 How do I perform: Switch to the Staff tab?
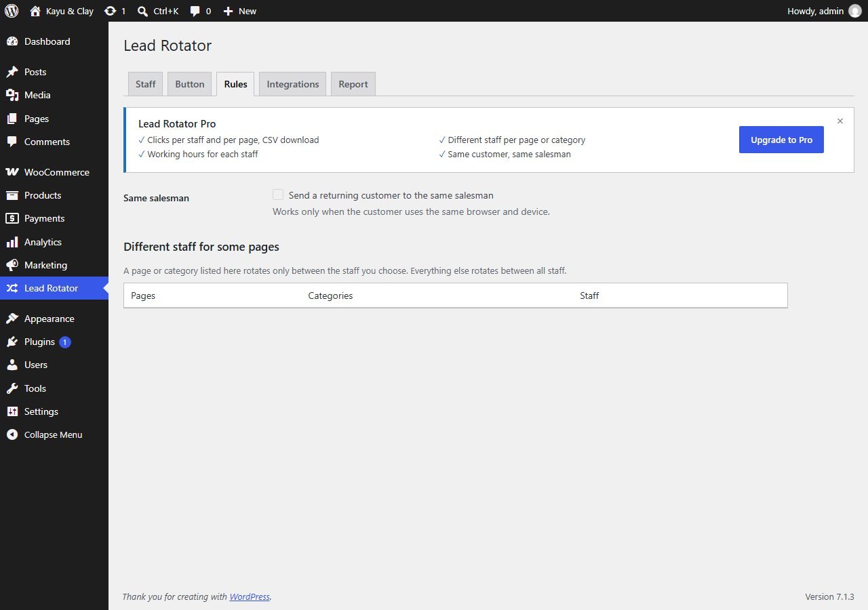point(145,84)
